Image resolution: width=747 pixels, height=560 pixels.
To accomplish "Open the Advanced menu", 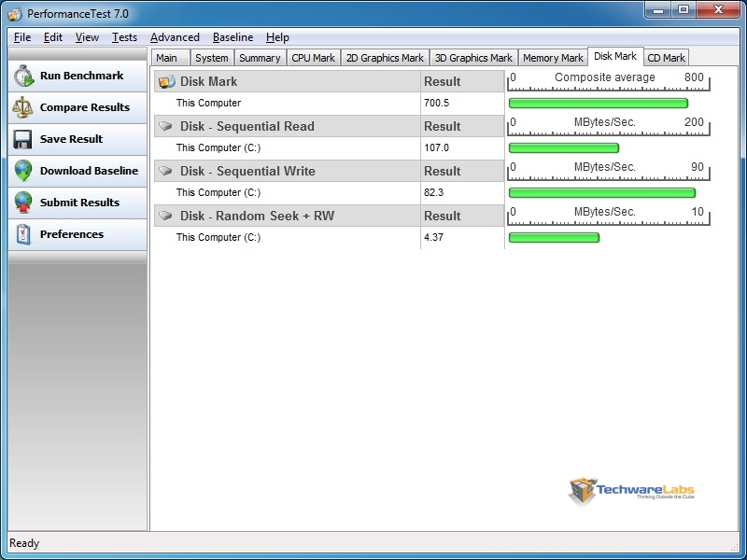I will [175, 37].
